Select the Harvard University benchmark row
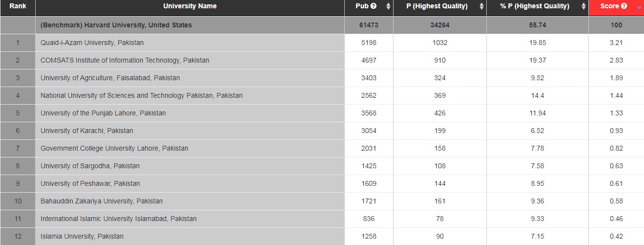The height and width of the screenshot is (245, 644). (322, 25)
